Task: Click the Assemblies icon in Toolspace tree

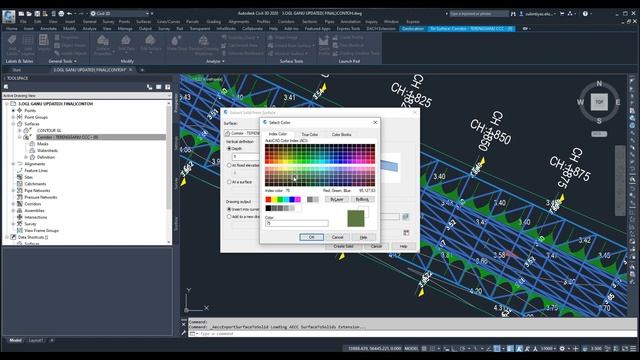Action: 19,211
